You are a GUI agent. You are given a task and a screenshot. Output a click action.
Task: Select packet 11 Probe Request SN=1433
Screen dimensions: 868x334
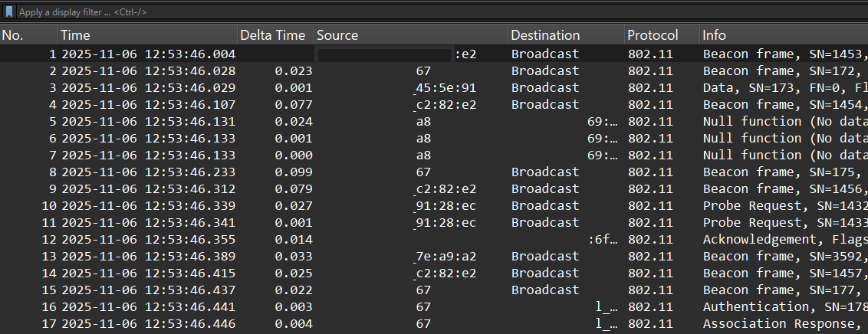(x=434, y=223)
